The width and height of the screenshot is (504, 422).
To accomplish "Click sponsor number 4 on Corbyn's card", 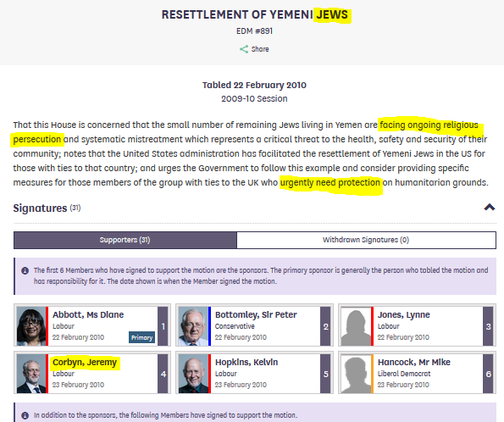I will [163, 374].
